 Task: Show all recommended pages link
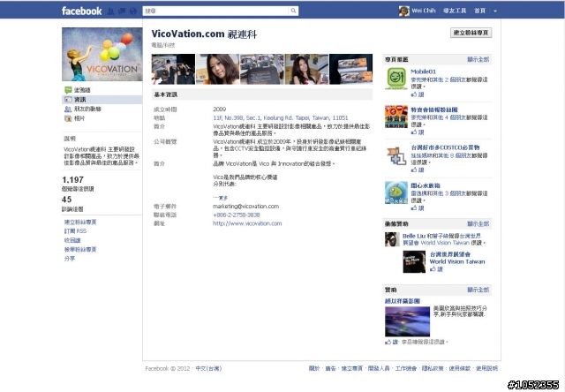click(x=478, y=59)
